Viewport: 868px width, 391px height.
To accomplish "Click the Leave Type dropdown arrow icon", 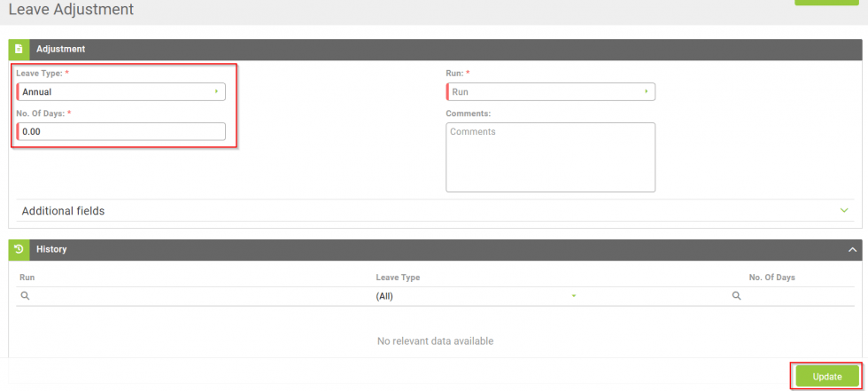I will [x=217, y=91].
